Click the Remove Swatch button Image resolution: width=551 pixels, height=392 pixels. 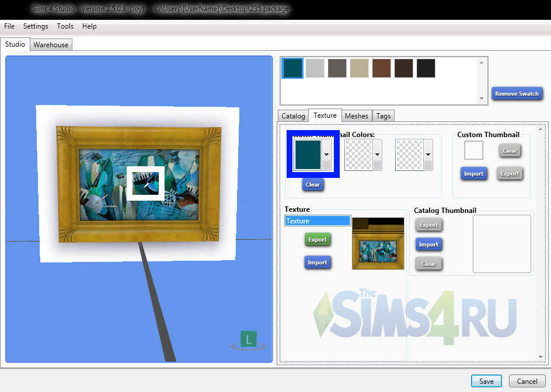517,94
